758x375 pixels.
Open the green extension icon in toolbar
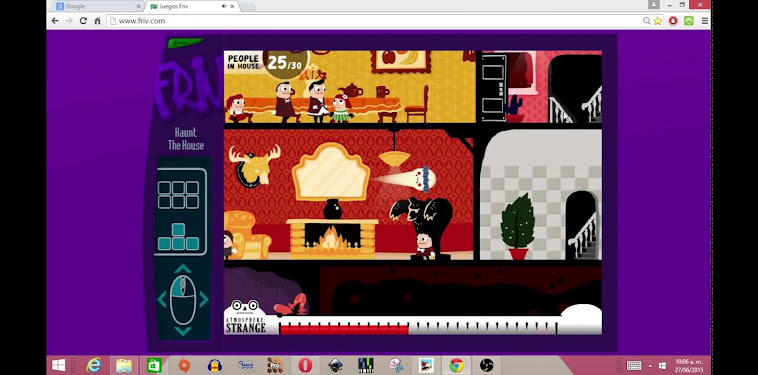pos(688,21)
